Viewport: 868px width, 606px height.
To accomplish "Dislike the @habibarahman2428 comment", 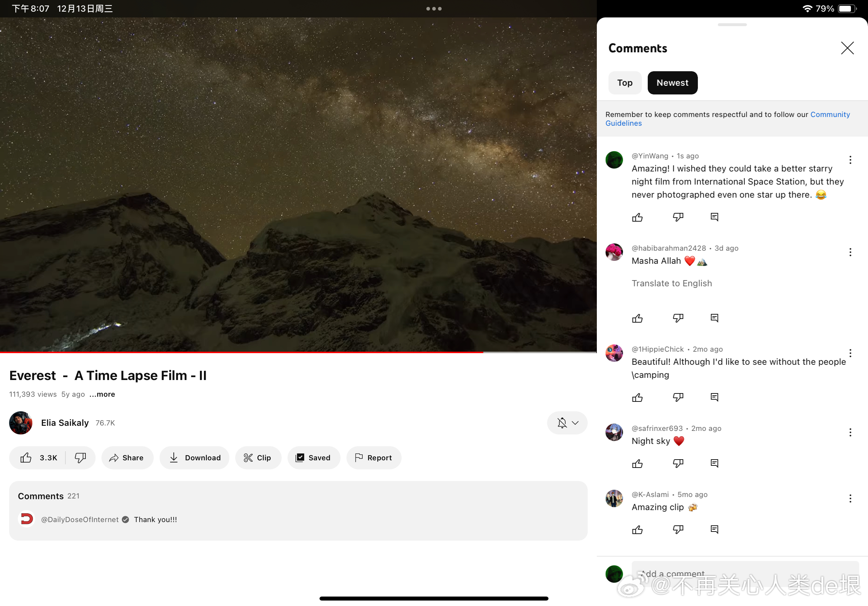I will (678, 318).
